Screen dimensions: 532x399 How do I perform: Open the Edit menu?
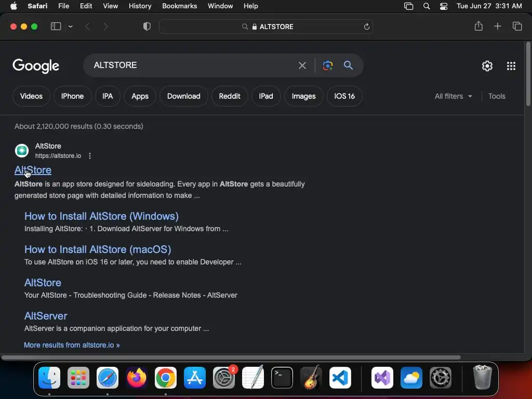tap(86, 6)
